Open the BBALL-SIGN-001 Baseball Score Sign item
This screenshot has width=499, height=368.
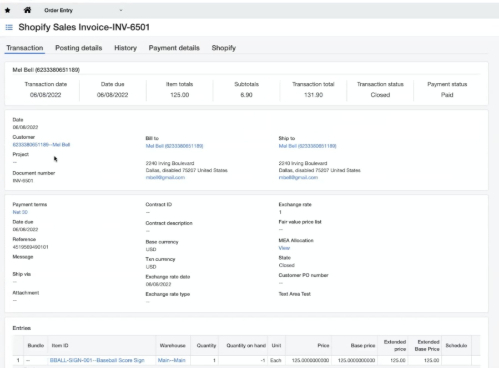click(x=97, y=360)
